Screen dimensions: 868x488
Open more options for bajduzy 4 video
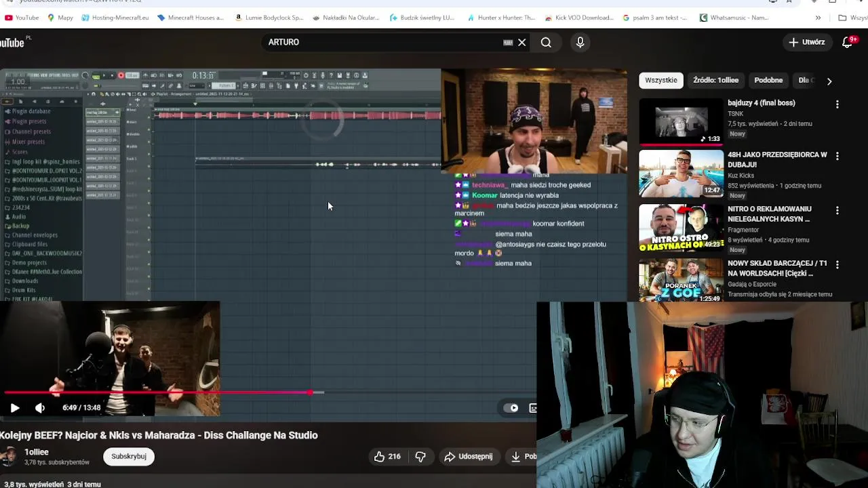837,104
